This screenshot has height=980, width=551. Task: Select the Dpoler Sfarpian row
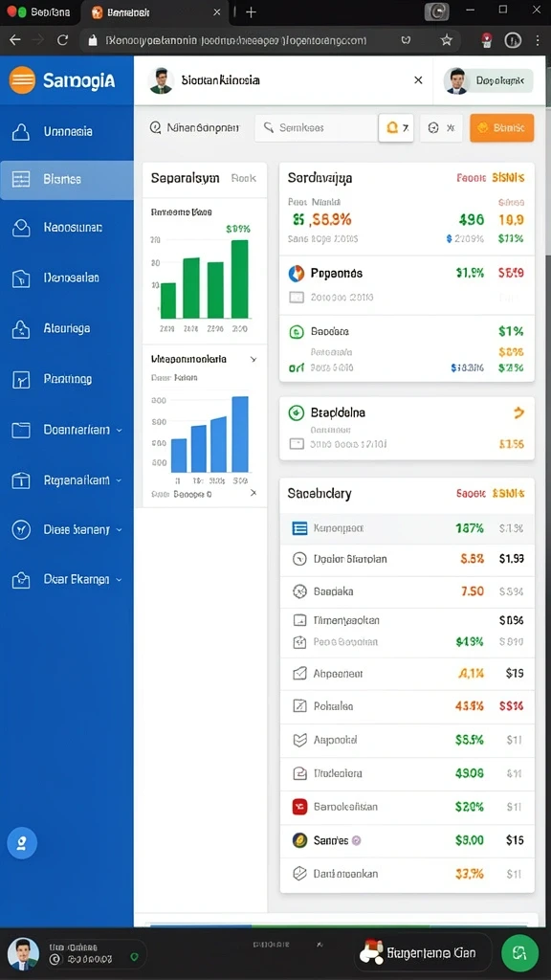coord(407,559)
